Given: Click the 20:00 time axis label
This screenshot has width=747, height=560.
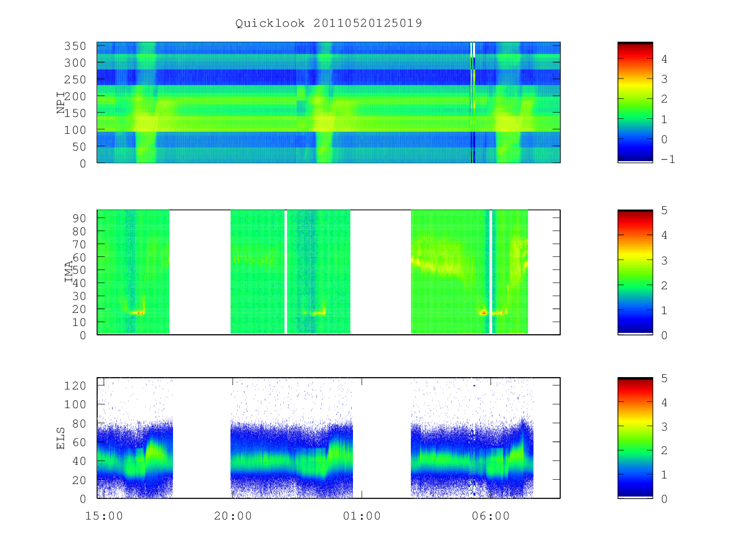Looking at the screenshot, I should 233,515.
